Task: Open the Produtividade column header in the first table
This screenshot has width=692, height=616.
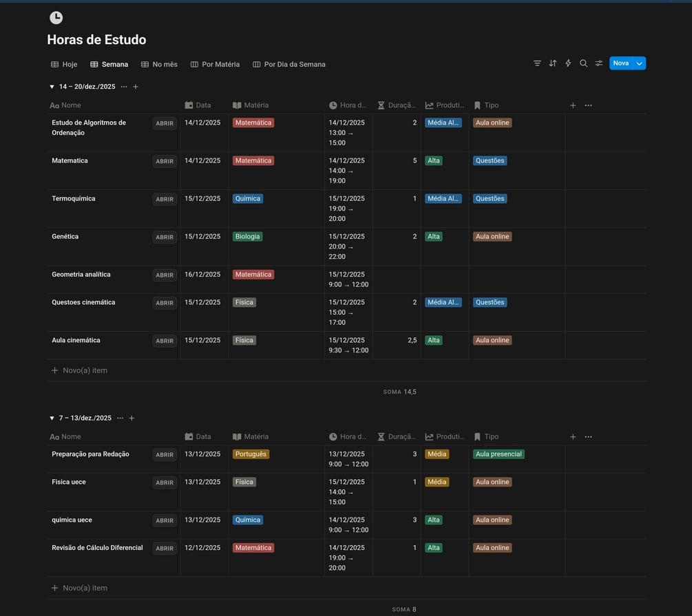Action: 445,105
